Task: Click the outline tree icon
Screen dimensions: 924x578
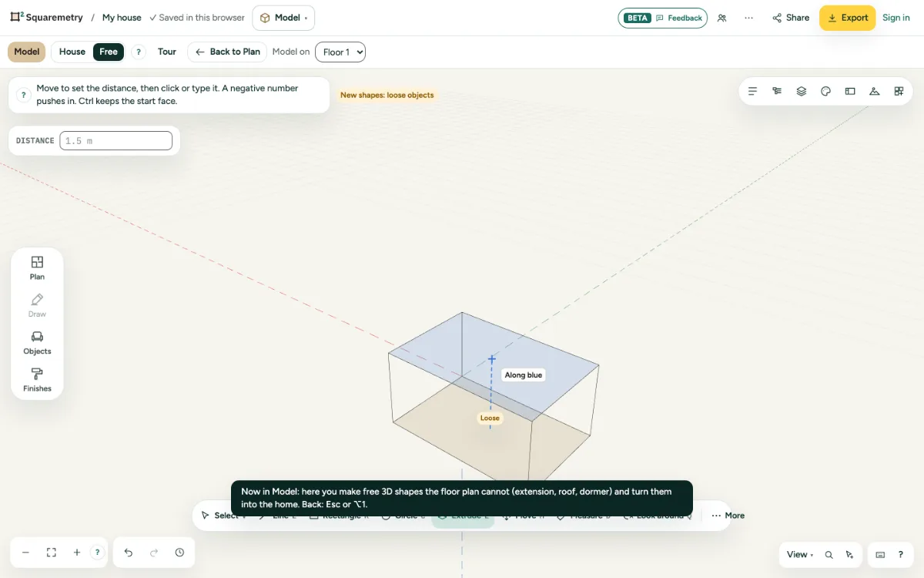Action: (x=777, y=91)
